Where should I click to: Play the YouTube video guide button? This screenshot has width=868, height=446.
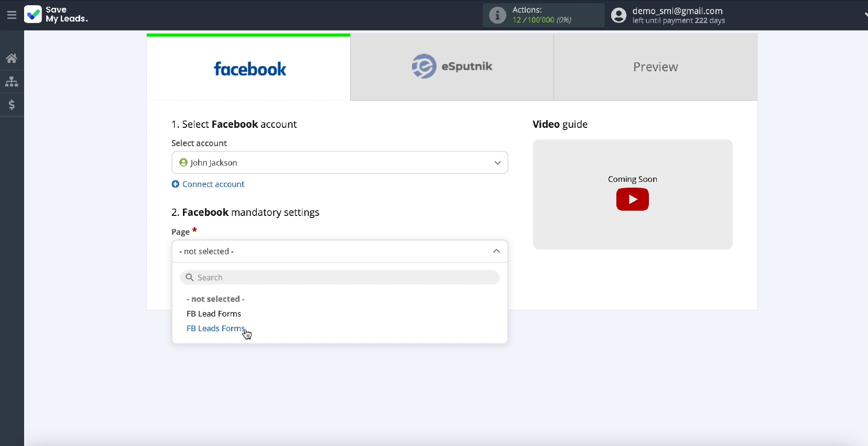pyautogui.click(x=632, y=199)
